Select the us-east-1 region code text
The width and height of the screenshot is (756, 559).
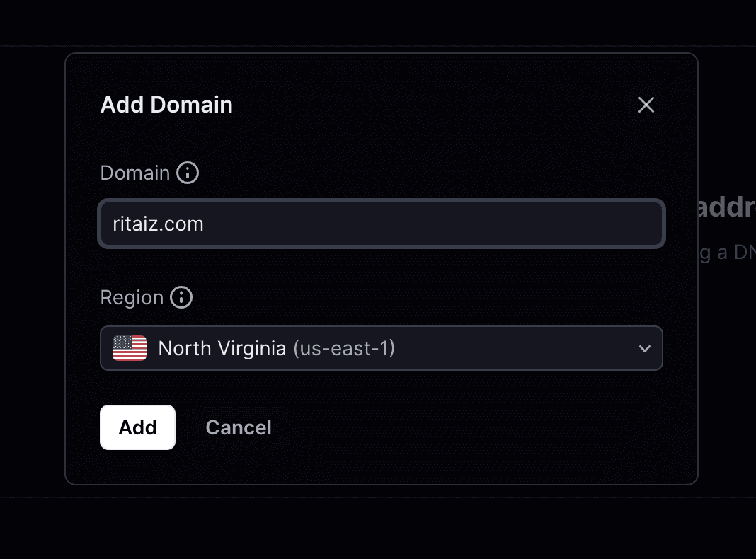[x=344, y=348]
